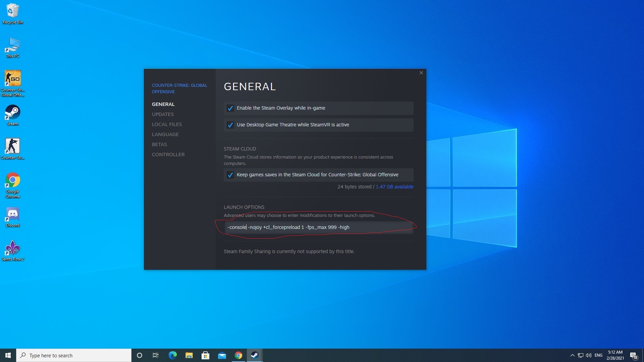Viewport: 644px width, 362px height.
Task: Expand the hidden system tray icons chevron
Action: coord(572,355)
